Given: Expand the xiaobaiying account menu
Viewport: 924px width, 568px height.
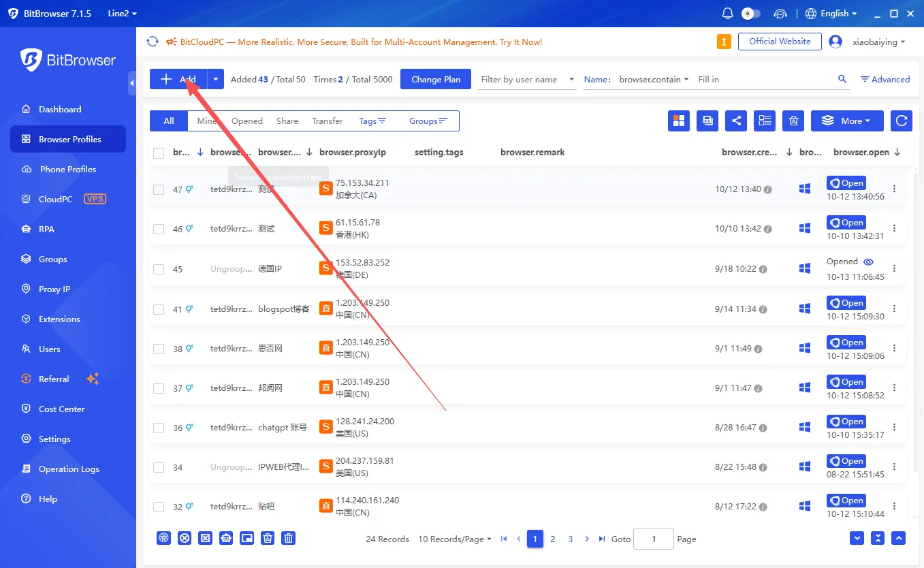Looking at the screenshot, I should pos(879,42).
